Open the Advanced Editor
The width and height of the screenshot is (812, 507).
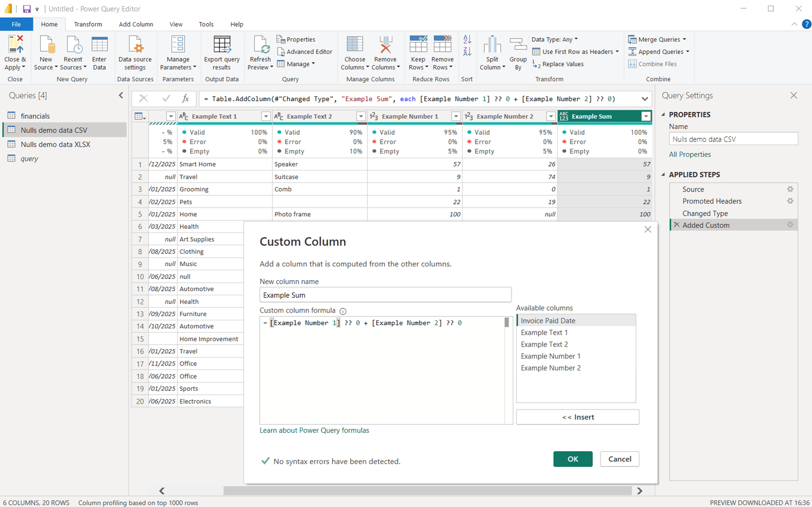[x=304, y=51]
